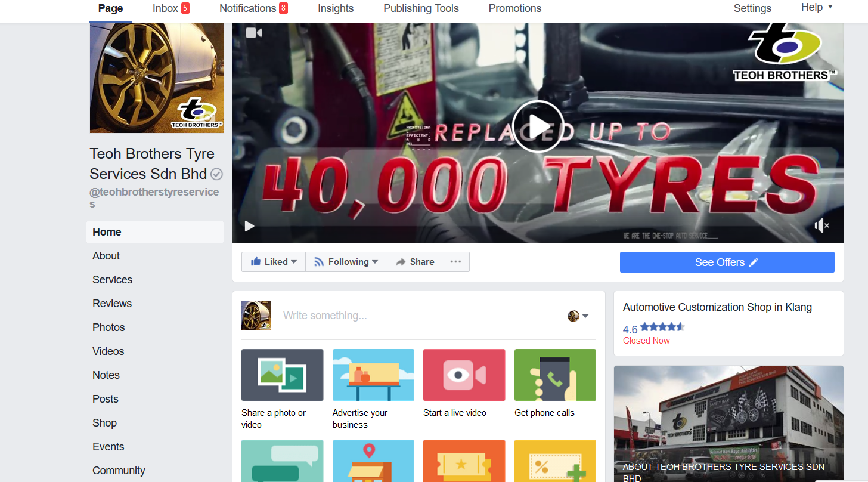
Task: Click the Teoh Brothers logo on video
Action: (x=785, y=54)
